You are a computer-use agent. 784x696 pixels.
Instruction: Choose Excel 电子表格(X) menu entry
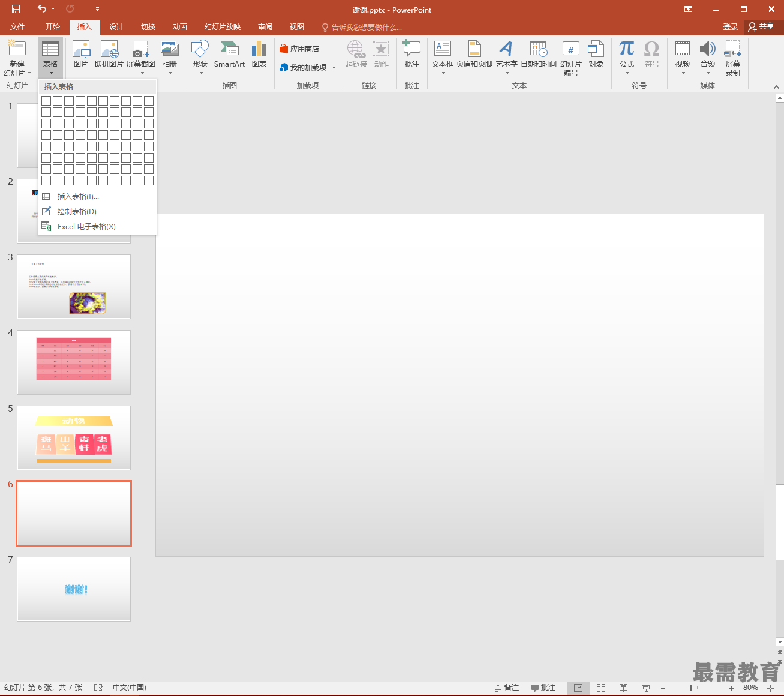tap(97, 226)
